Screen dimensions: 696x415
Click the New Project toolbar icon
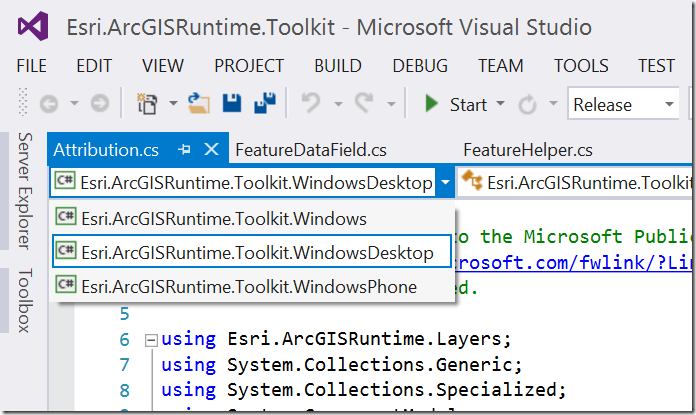point(145,104)
